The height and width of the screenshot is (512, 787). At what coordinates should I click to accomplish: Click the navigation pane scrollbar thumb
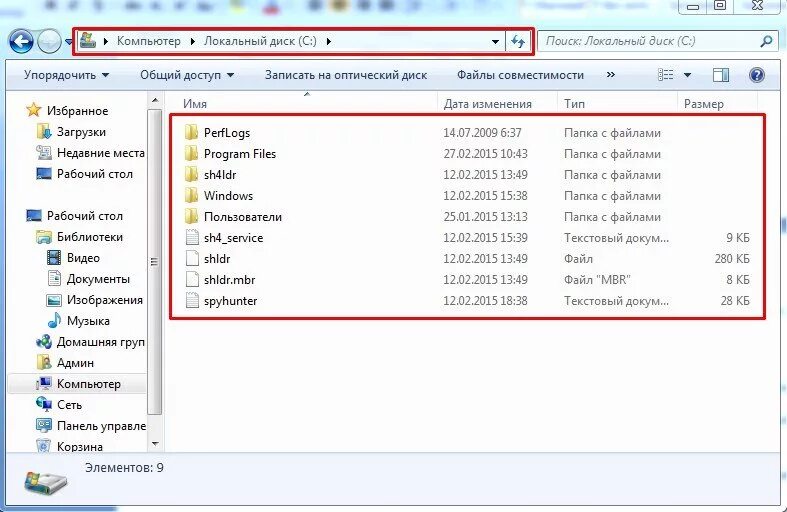point(155,262)
